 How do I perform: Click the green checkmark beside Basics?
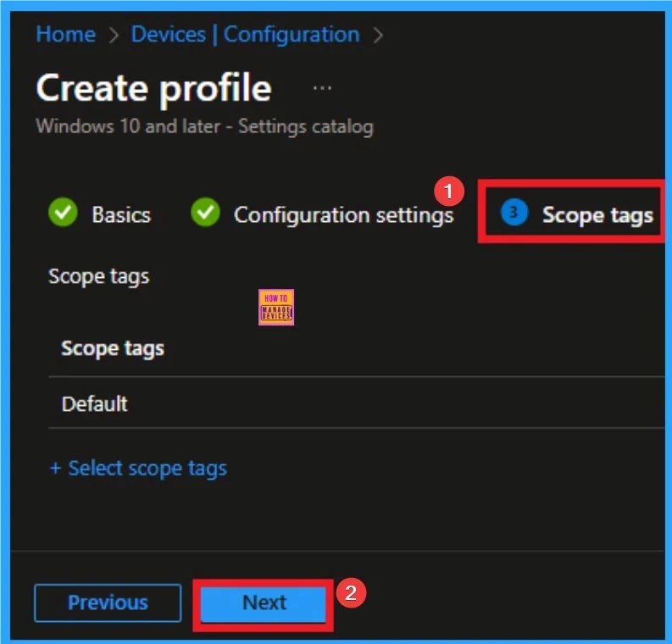(63, 214)
